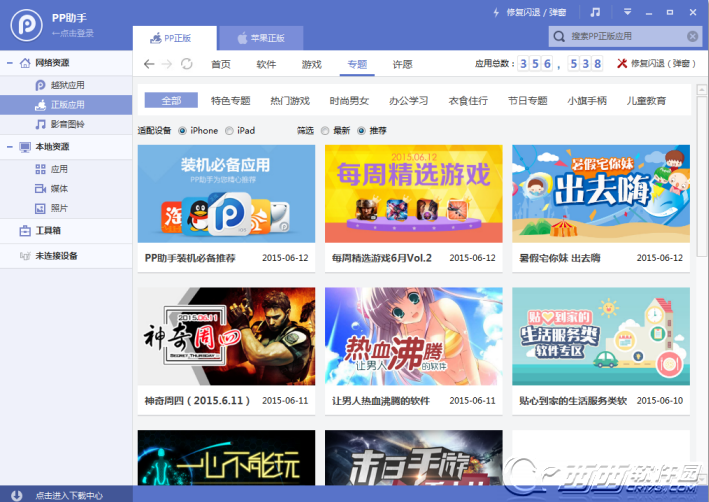Switch to the PP正版 tab
Screen dimensions: 709x502
(x=175, y=38)
